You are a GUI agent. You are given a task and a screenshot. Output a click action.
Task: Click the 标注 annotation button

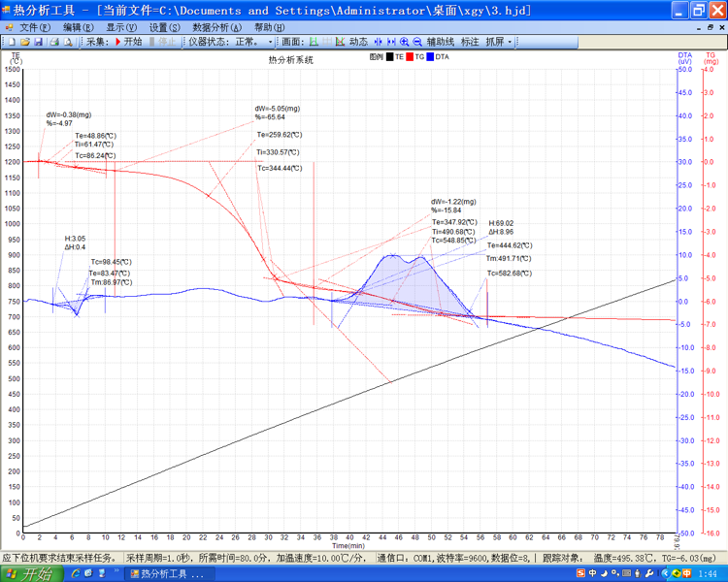pyautogui.click(x=470, y=42)
